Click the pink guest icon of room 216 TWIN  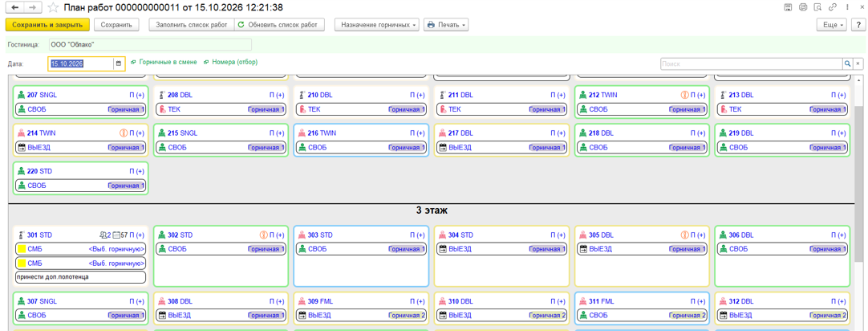[302, 133]
